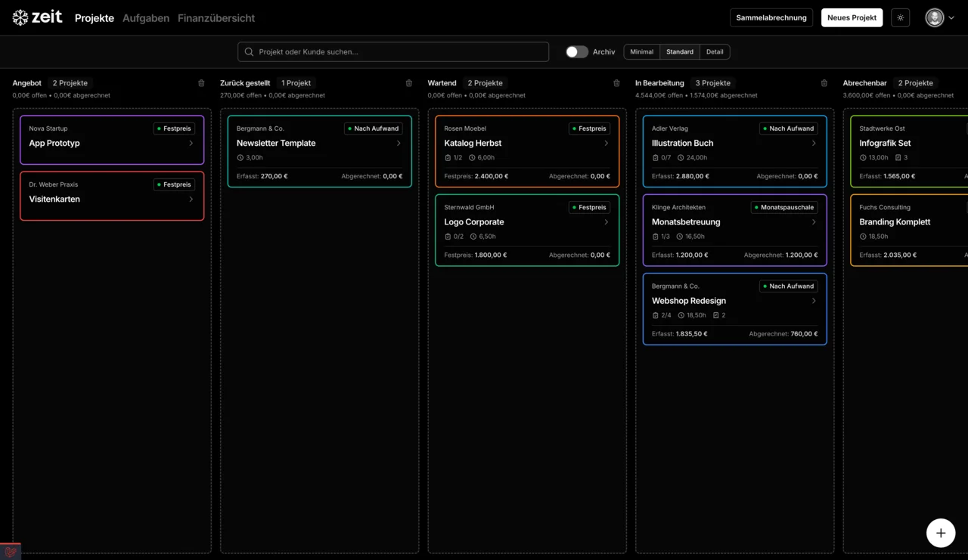Click the debug icon in bottom-left corner

(x=10, y=552)
